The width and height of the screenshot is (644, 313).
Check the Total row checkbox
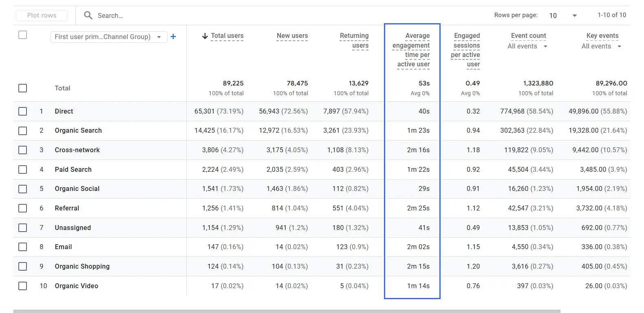(23, 88)
